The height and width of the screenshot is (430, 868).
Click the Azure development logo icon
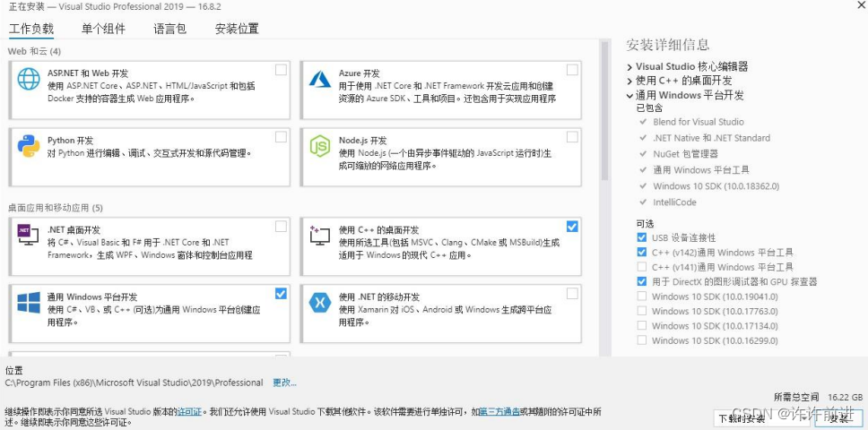(x=320, y=79)
